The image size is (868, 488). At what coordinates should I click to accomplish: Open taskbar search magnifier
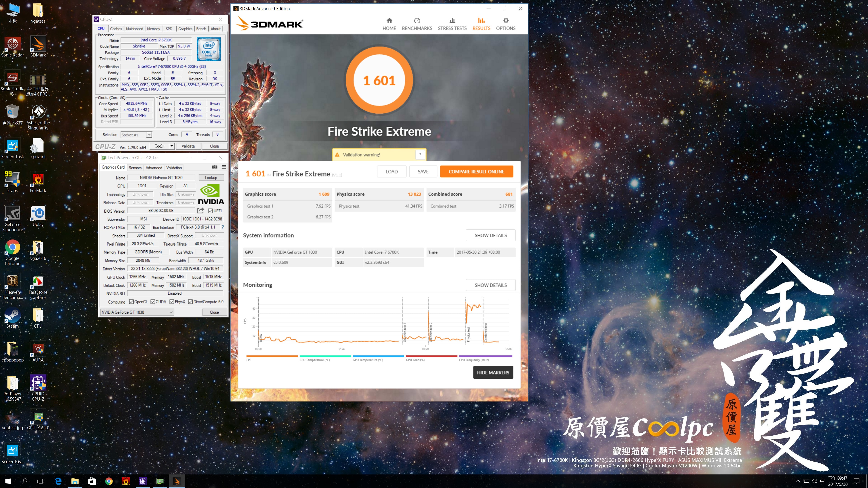(24, 481)
